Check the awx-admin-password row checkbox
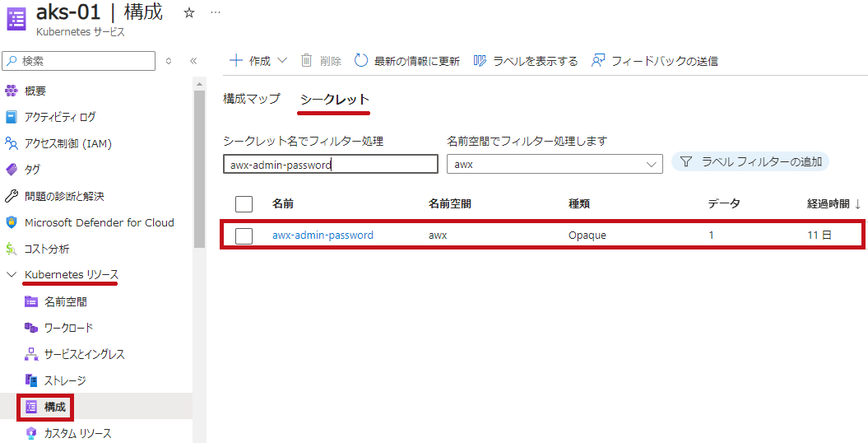868x443 pixels. (x=244, y=235)
